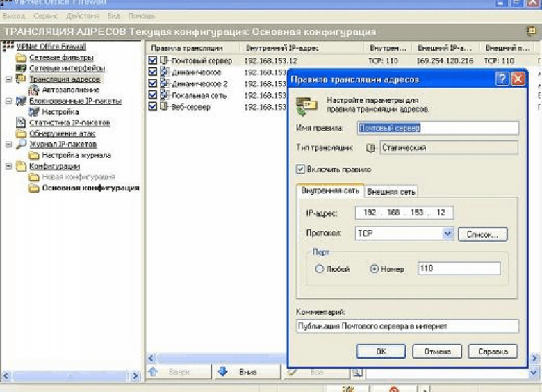Click the help question mark in dialog title
This screenshot has height=392, width=542.
[x=502, y=79]
